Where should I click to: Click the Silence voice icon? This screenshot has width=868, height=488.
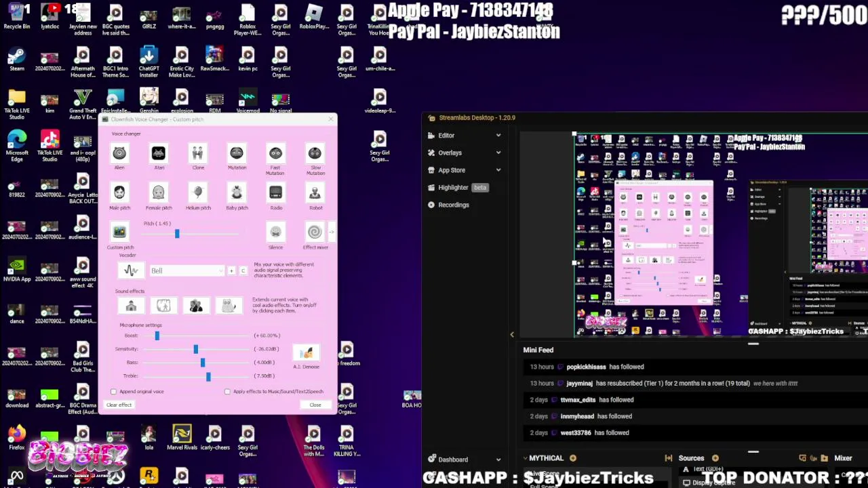(275, 232)
